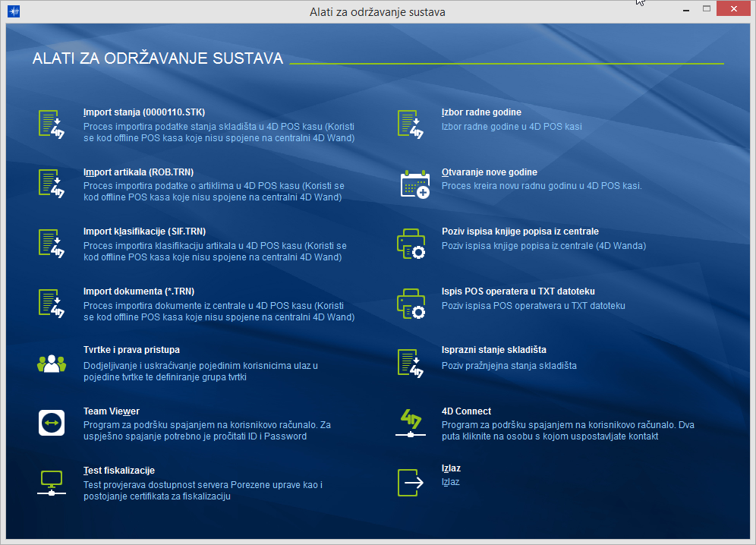Click description 'Proces importira podatke o artiklima'
Screen dimensions: 756x545
pos(213,191)
